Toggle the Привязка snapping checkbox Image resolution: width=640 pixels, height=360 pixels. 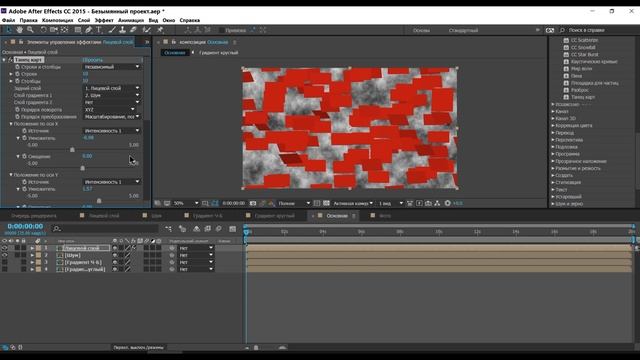(x=221, y=30)
